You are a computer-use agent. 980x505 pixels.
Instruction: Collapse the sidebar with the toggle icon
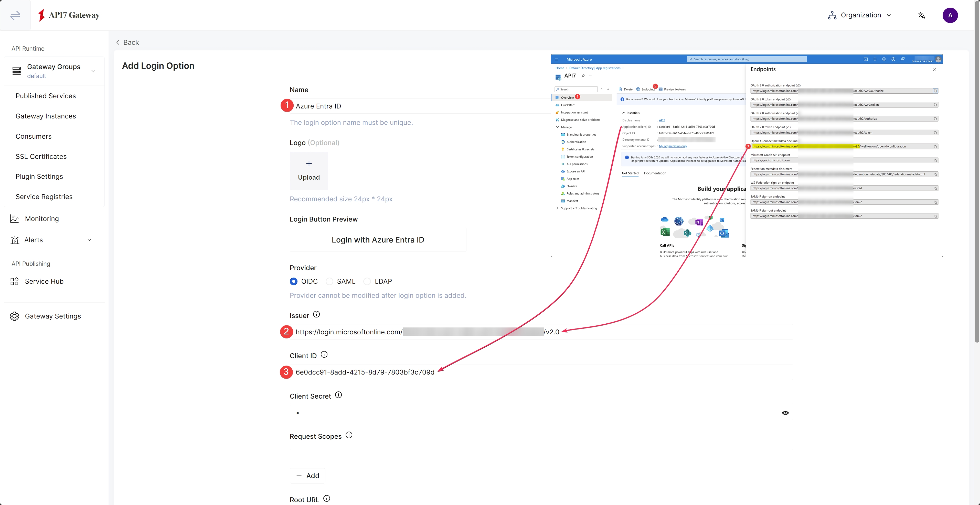(15, 15)
